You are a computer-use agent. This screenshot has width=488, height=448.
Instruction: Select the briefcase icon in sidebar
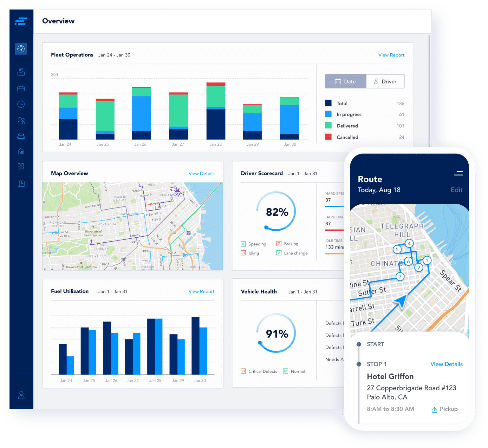point(21,88)
